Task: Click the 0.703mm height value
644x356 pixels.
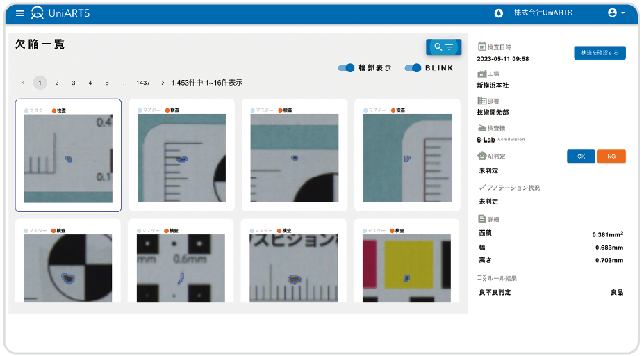Action: click(x=609, y=260)
